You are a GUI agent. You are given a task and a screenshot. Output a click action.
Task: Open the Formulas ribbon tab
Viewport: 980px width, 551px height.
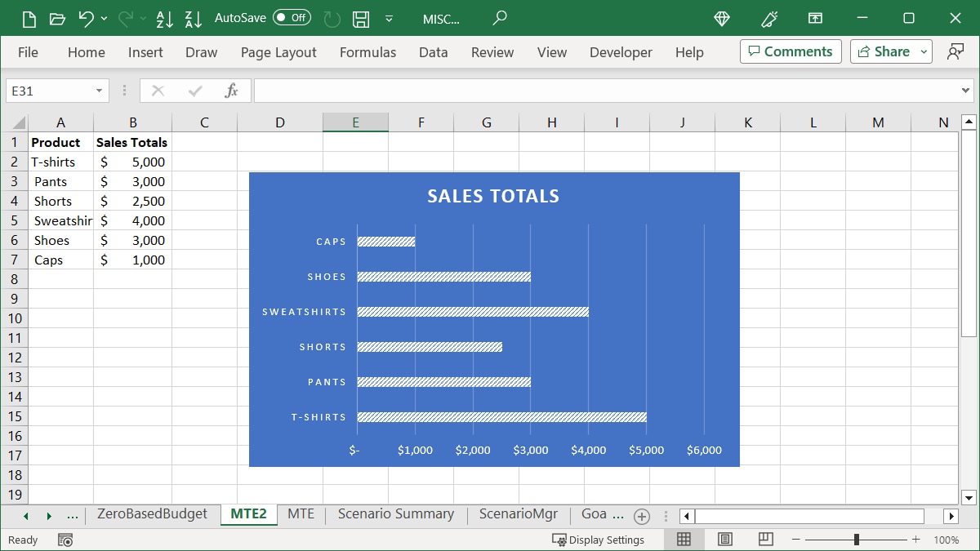(x=367, y=51)
